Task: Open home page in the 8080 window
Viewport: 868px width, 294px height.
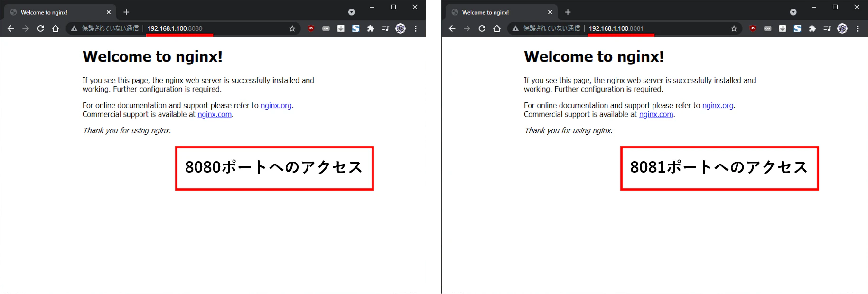Action: point(56,28)
